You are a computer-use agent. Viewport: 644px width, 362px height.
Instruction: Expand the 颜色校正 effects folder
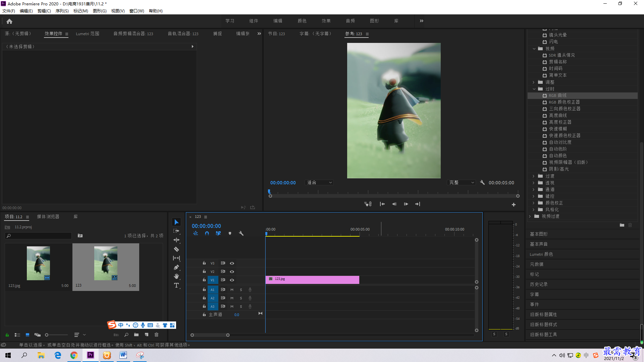pos(534,203)
